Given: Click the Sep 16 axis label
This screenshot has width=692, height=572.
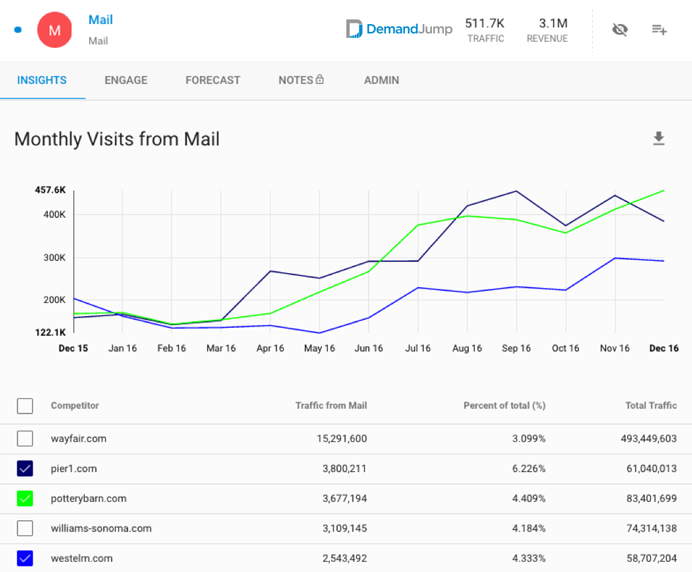Looking at the screenshot, I should 516,348.
